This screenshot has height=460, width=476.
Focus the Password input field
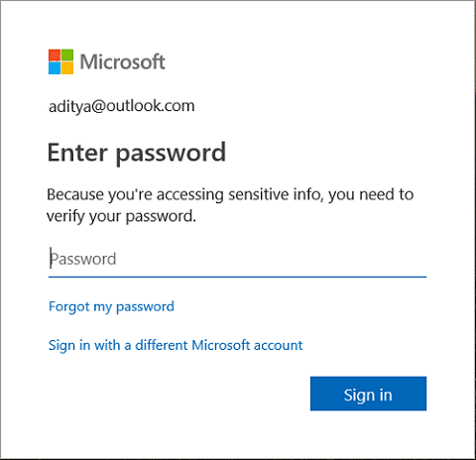[x=237, y=260]
